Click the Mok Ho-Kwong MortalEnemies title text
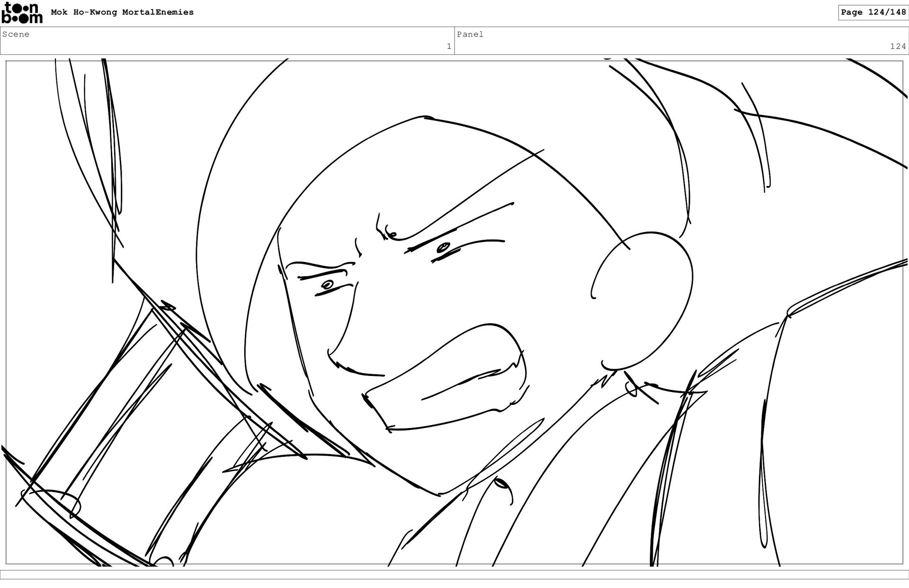Screen dimensions: 909x588 point(122,12)
